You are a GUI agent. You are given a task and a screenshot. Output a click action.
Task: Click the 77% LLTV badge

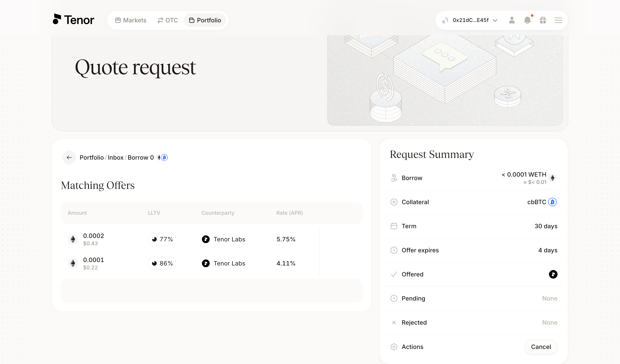pos(162,239)
